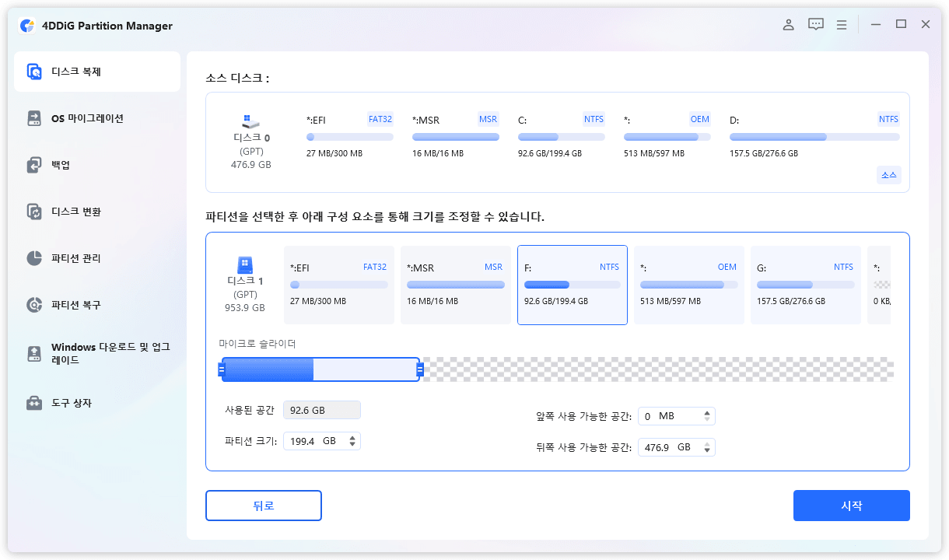
Task: Open Windows 다운로드 및 업그레이드 section
Action: pyautogui.click(x=35, y=353)
